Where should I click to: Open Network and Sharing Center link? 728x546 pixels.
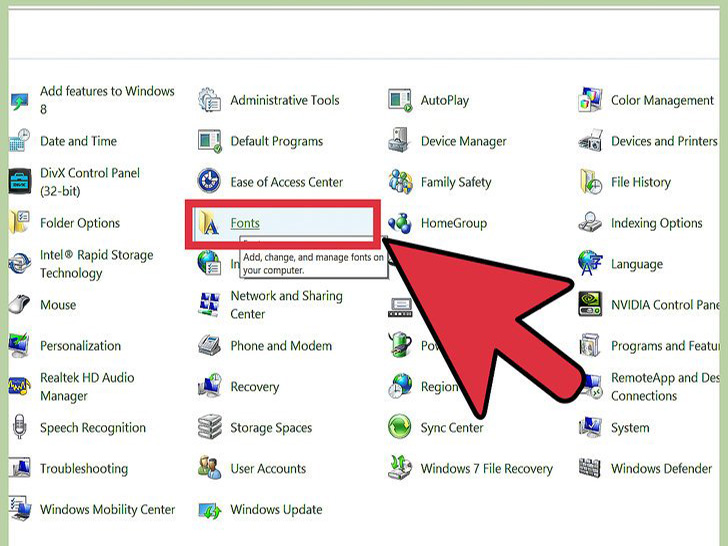point(286,305)
